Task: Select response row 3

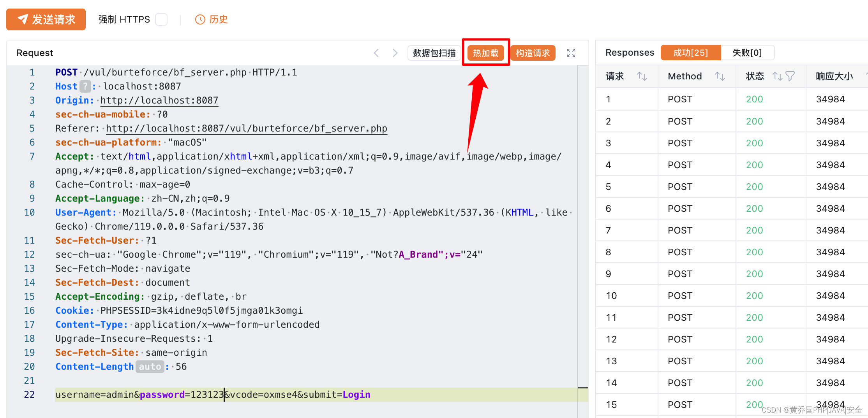Action: (732, 143)
